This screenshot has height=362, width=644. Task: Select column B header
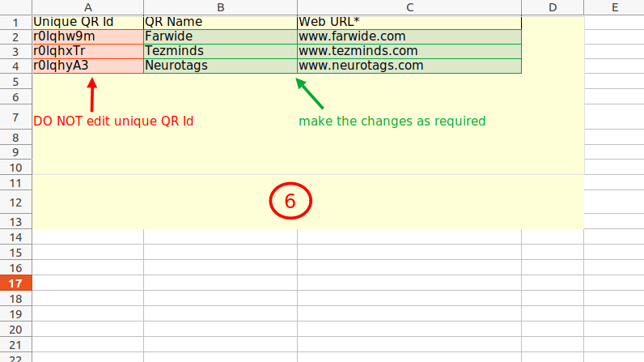point(220,7)
